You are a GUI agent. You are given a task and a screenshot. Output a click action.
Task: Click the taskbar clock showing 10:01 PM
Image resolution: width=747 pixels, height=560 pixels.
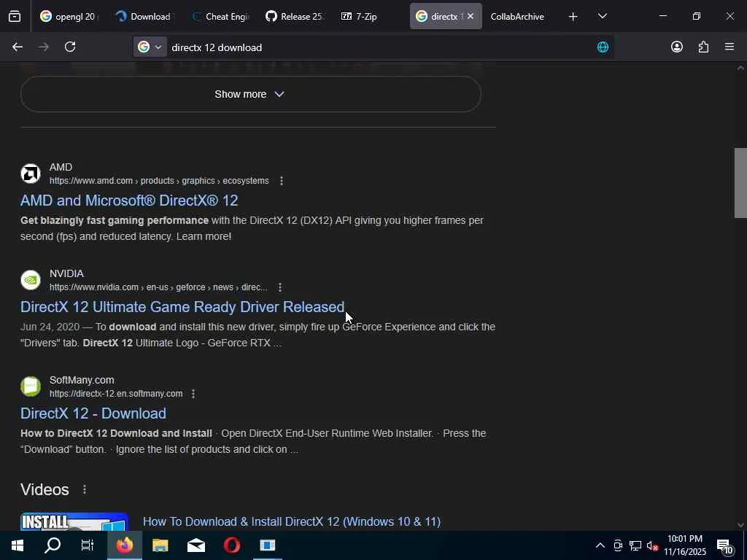(x=684, y=545)
